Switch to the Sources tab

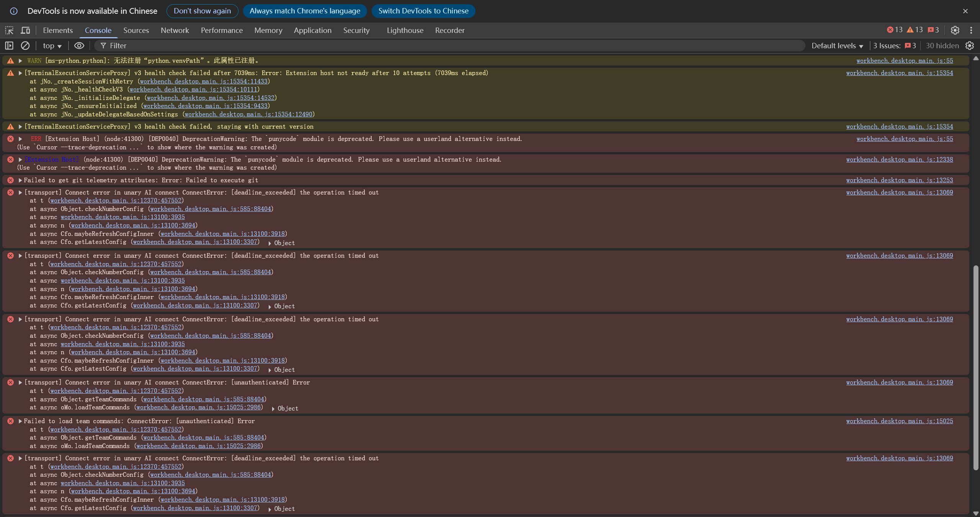pos(136,30)
